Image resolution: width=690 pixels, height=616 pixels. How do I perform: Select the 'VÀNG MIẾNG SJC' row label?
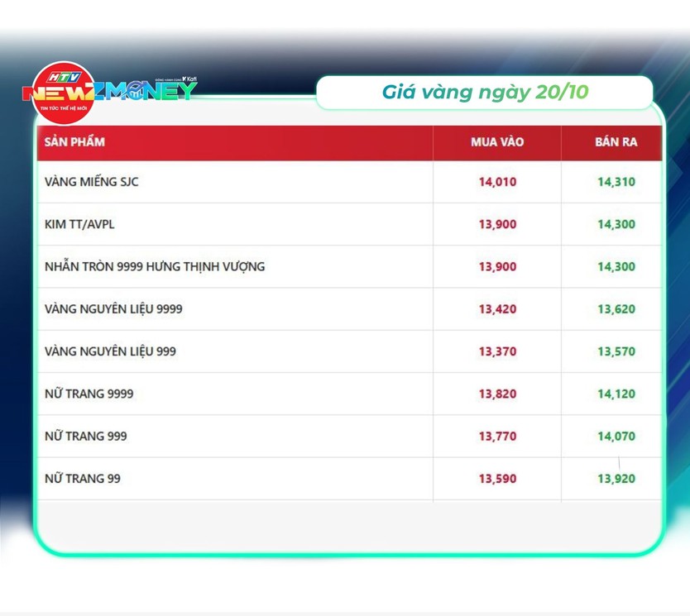click(92, 182)
